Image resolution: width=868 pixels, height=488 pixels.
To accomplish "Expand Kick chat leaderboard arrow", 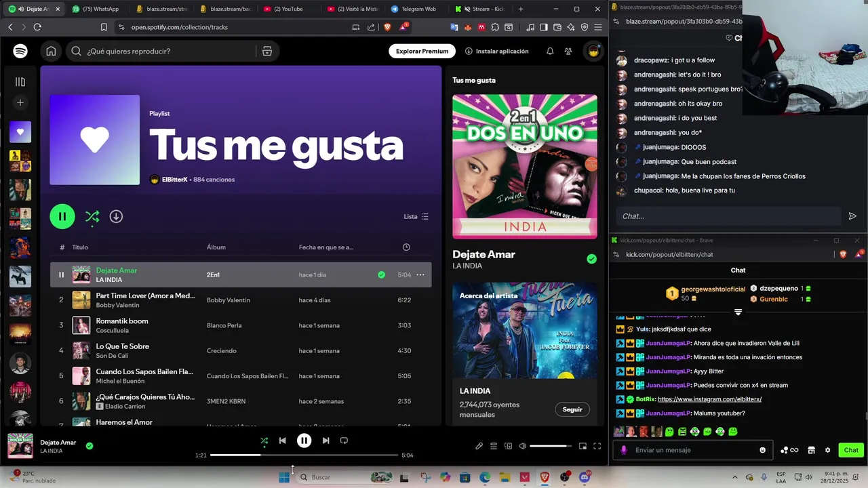I will pos(738,312).
